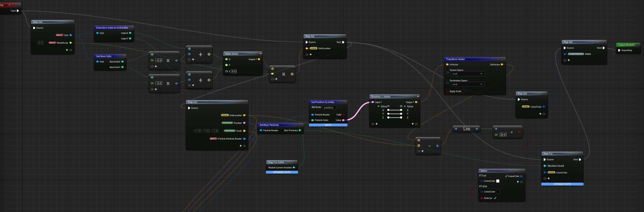Expand the Make Vector node type dropdown

pos(260,53)
